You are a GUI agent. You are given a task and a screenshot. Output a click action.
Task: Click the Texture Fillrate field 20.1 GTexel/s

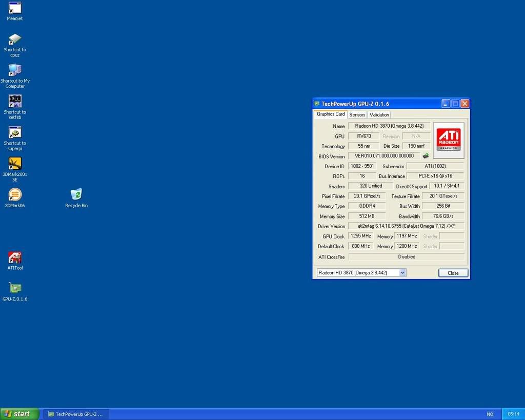click(x=443, y=196)
